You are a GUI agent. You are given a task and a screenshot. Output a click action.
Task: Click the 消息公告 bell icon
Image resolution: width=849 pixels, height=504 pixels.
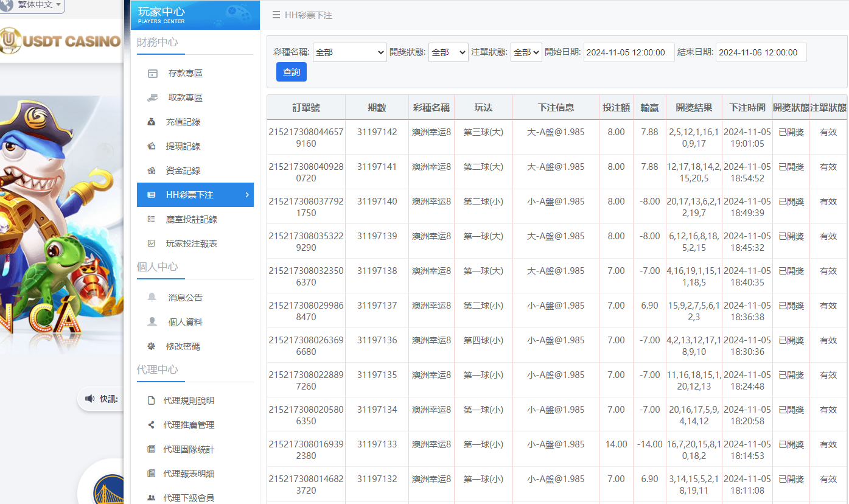tap(151, 297)
